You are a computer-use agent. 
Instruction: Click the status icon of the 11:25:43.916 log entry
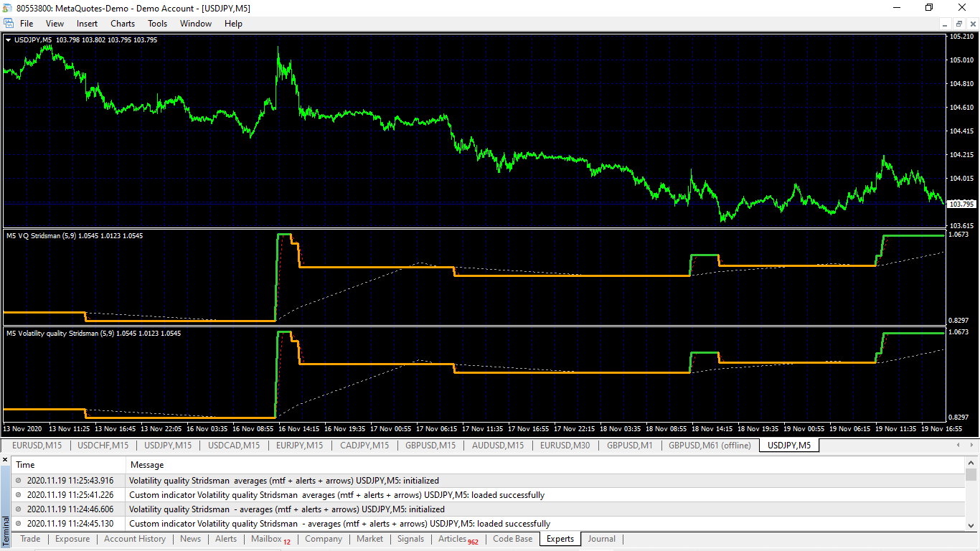[x=19, y=481]
